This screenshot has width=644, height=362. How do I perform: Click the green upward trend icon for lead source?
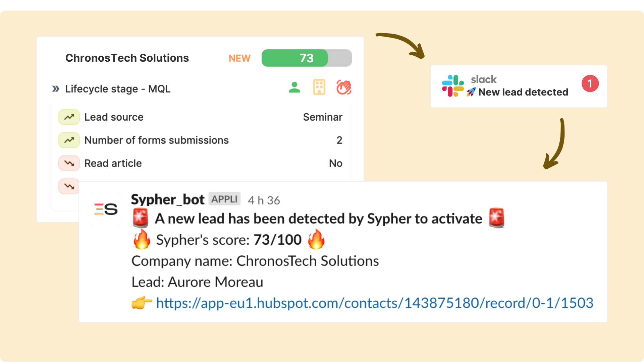[69, 117]
